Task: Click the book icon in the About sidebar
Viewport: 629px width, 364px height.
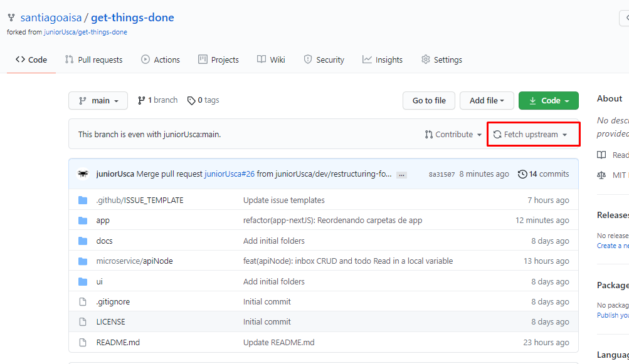Action: pyautogui.click(x=601, y=155)
